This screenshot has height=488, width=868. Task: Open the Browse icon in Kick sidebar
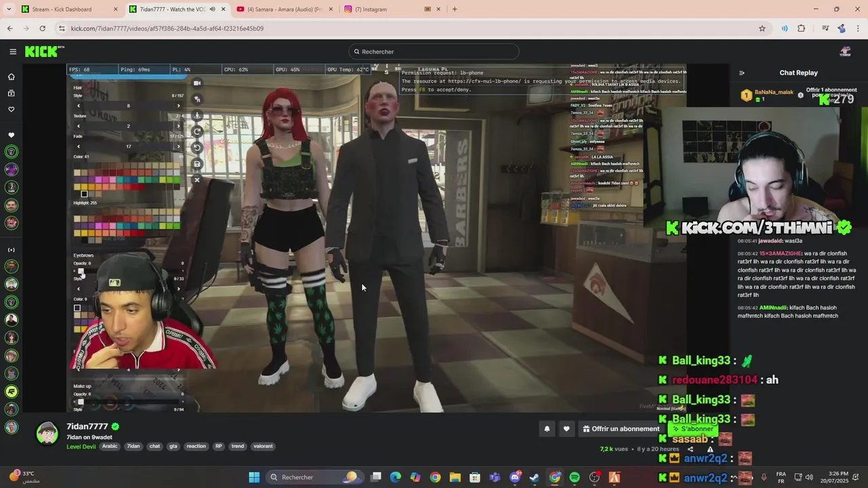[x=12, y=93]
